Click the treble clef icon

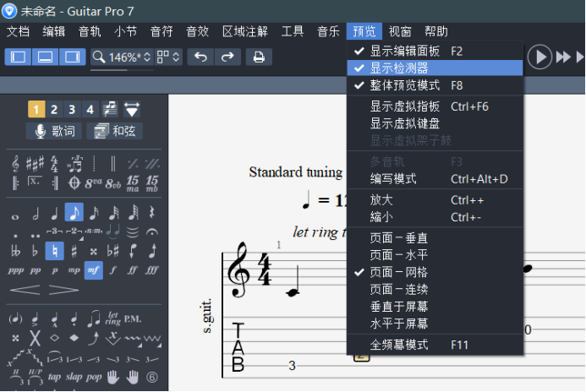[15, 164]
